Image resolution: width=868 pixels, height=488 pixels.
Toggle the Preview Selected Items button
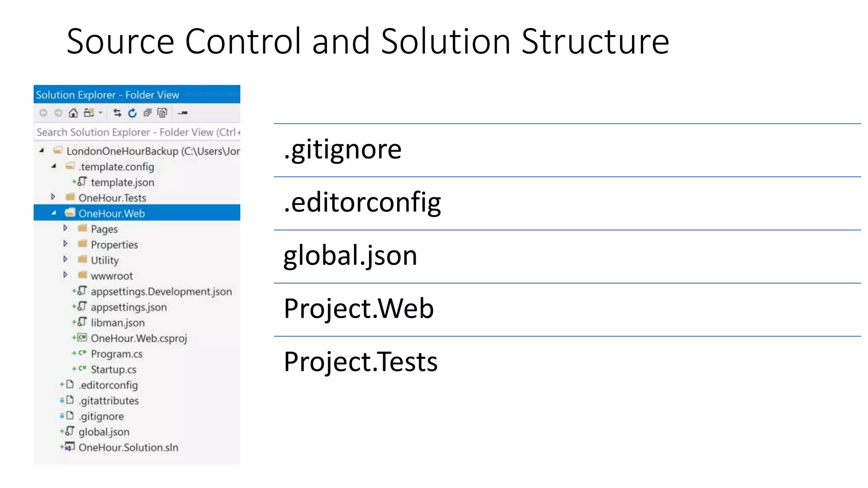(183, 113)
